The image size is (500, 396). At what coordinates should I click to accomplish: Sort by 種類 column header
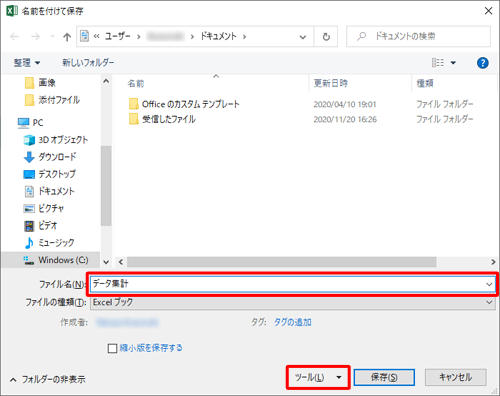pos(425,83)
